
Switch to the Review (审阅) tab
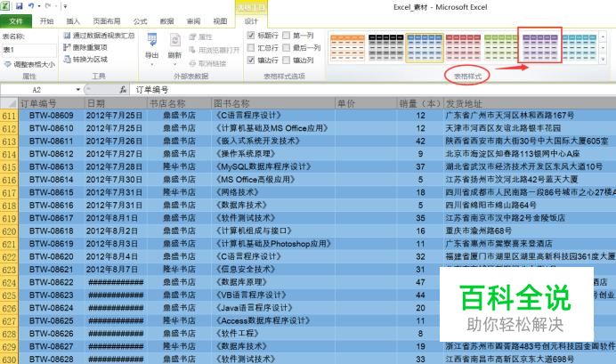pos(193,21)
